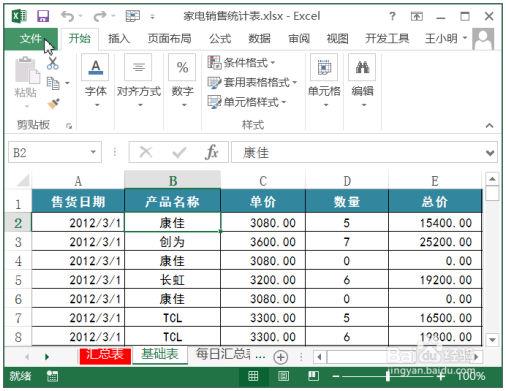
Task: Switch to the 审阅 review tab
Action: [x=299, y=39]
